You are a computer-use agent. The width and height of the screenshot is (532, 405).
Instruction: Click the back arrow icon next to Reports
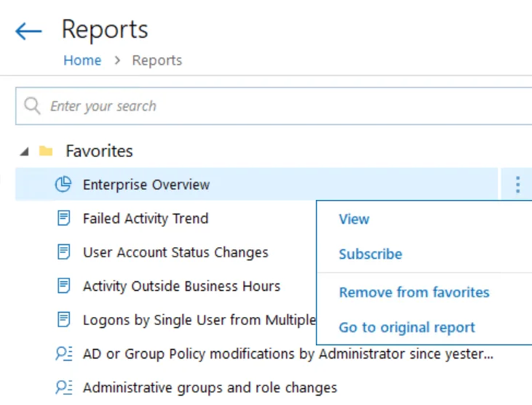[28, 31]
